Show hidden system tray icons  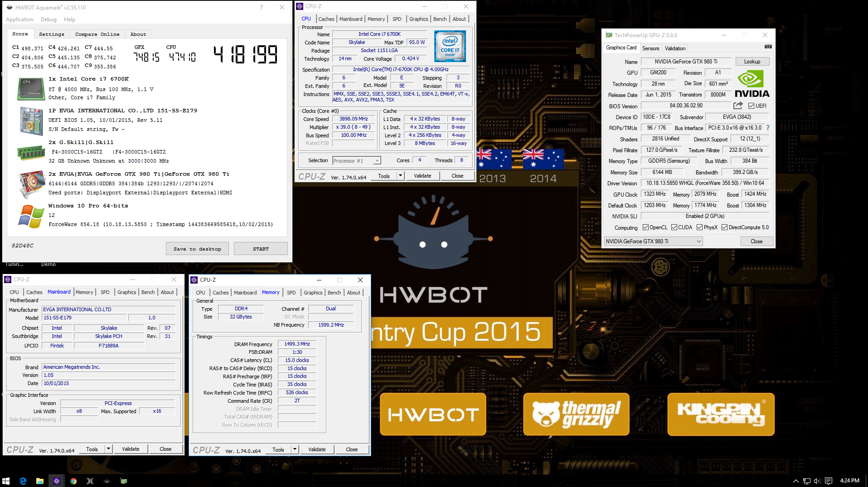795,481
